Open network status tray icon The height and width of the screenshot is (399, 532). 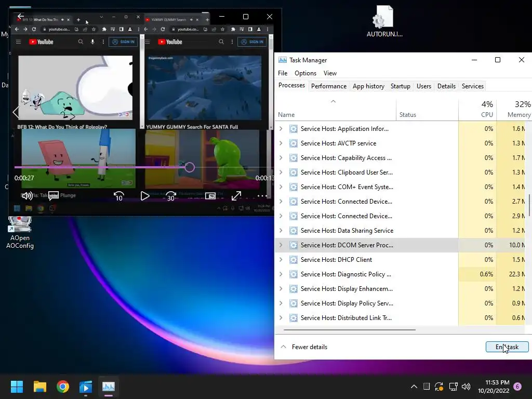click(453, 387)
